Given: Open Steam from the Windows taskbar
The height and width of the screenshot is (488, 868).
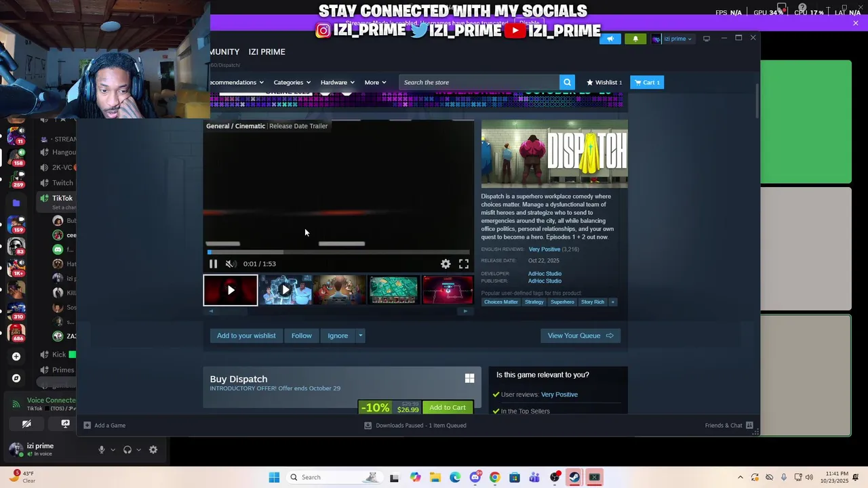Looking at the screenshot, I should (x=574, y=477).
